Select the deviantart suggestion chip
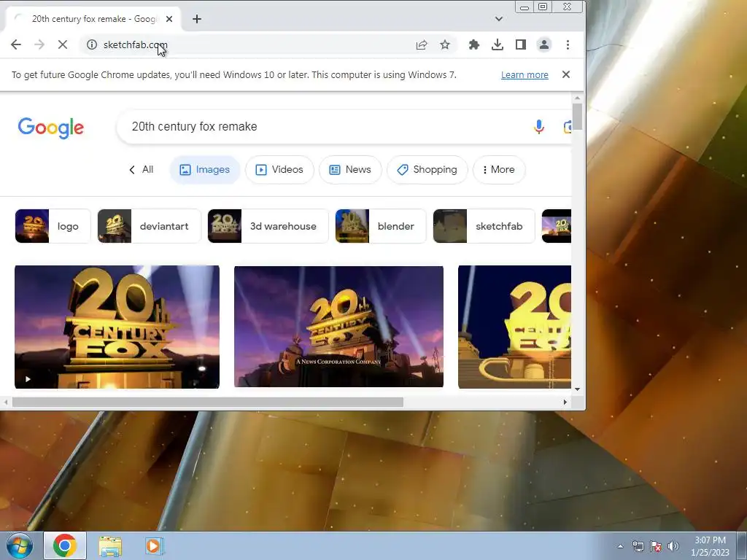 149,226
